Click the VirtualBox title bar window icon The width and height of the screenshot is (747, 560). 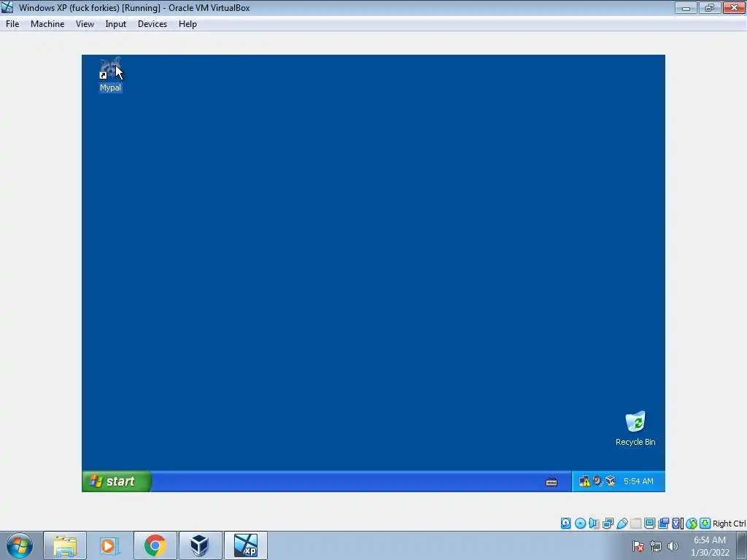[x=7, y=7]
